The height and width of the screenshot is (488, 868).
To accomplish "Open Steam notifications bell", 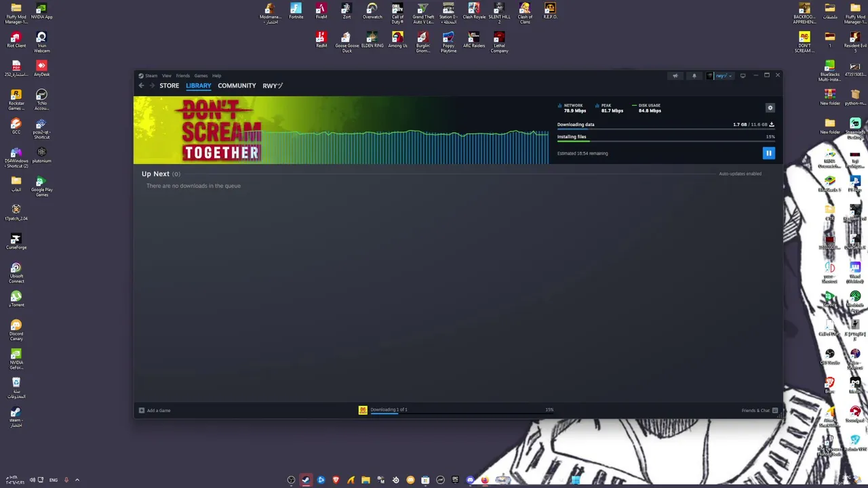I will pos(694,75).
